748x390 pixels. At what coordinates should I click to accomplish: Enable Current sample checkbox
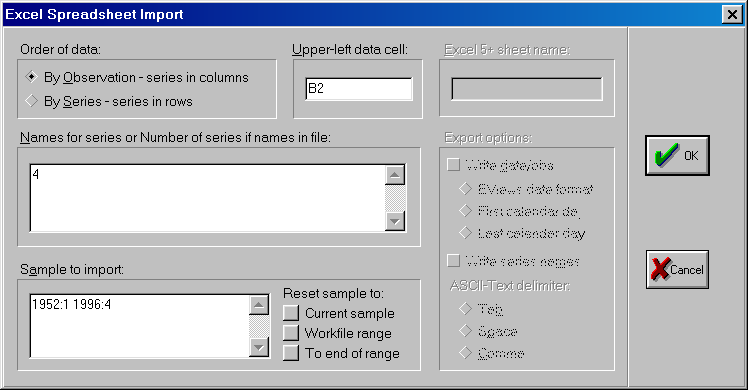(291, 313)
